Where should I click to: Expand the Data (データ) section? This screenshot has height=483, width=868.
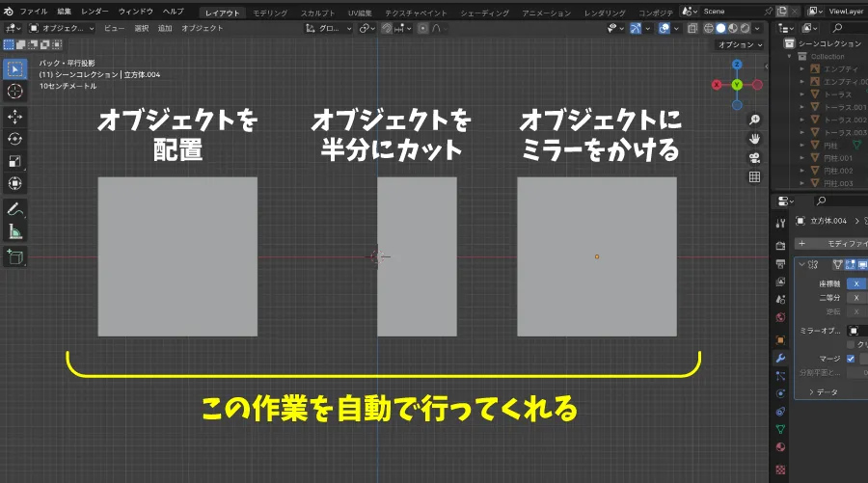pos(827,392)
